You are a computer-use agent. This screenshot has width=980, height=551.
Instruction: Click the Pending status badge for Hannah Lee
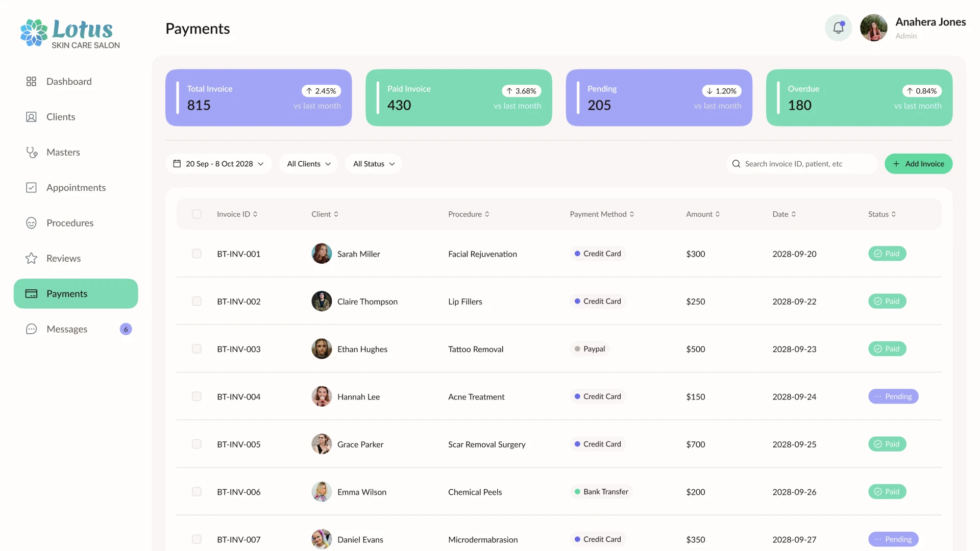[x=893, y=396]
